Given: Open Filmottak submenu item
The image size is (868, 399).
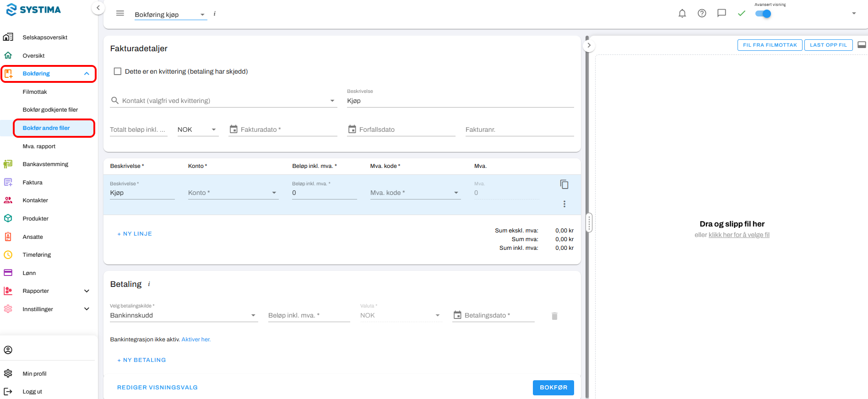Looking at the screenshot, I should tap(35, 92).
